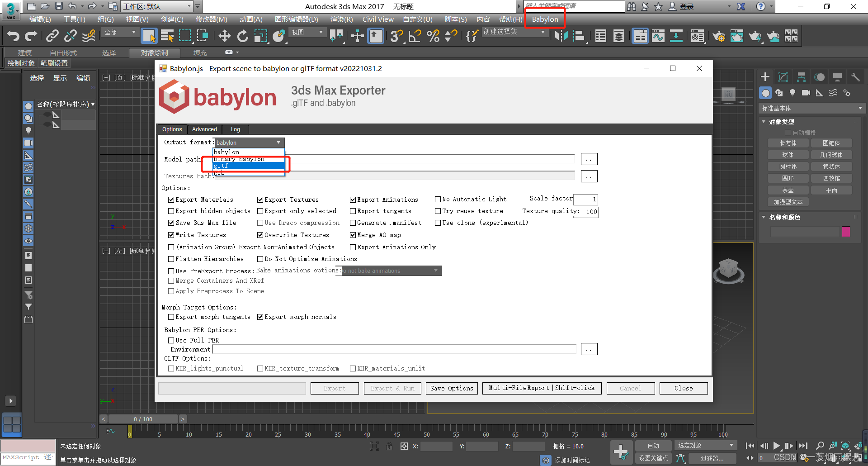Click the time slider 0 / 100
The image size is (868, 466).
click(x=143, y=419)
